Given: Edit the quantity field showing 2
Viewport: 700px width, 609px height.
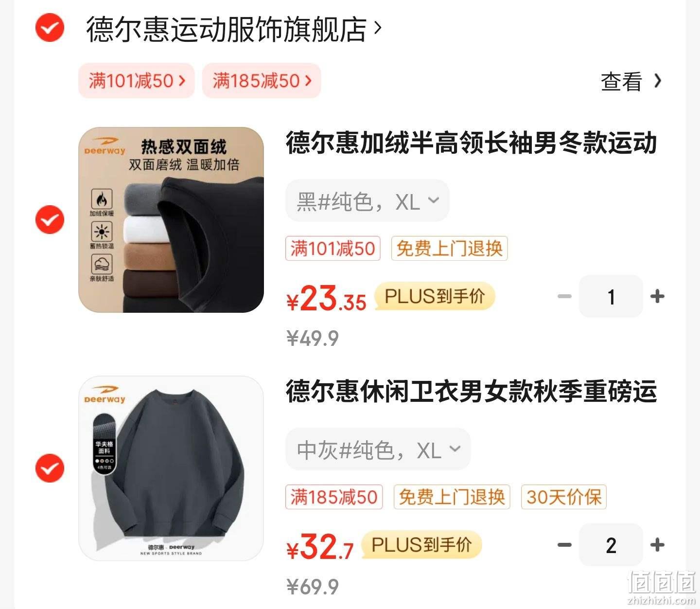Looking at the screenshot, I should pos(611,545).
